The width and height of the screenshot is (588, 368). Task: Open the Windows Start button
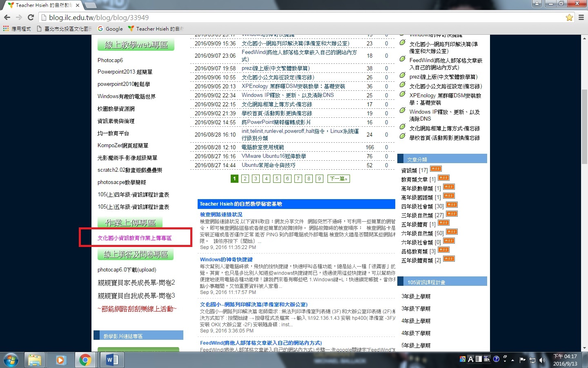pyautogui.click(x=11, y=360)
